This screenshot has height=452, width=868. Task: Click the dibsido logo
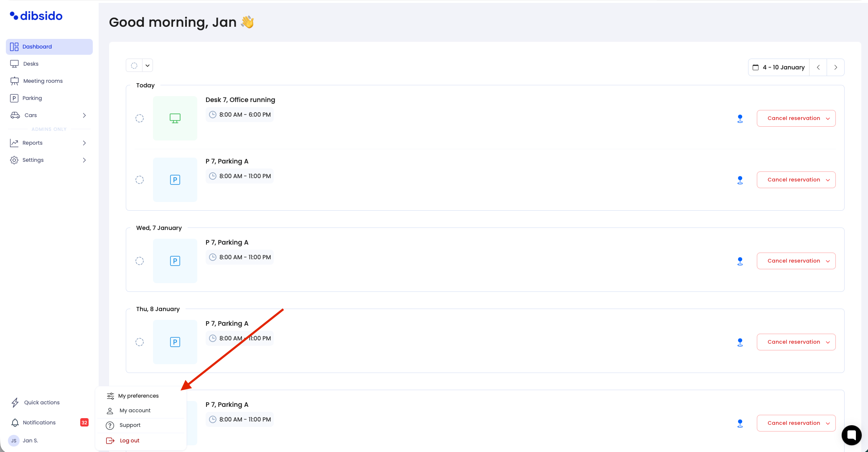(36, 16)
